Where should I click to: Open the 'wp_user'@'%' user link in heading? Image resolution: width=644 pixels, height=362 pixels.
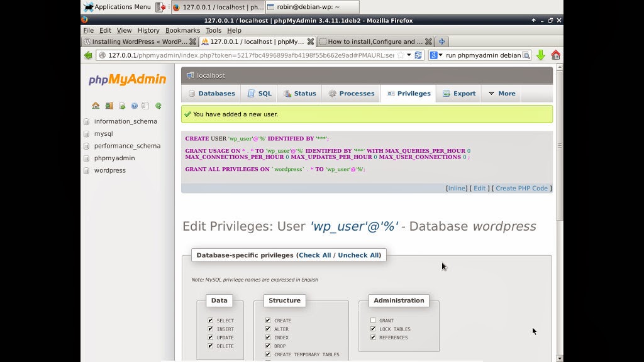[353, 226]
